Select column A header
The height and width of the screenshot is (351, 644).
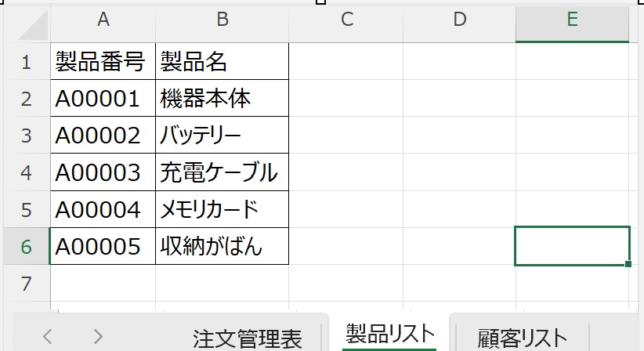pos(103,21)
